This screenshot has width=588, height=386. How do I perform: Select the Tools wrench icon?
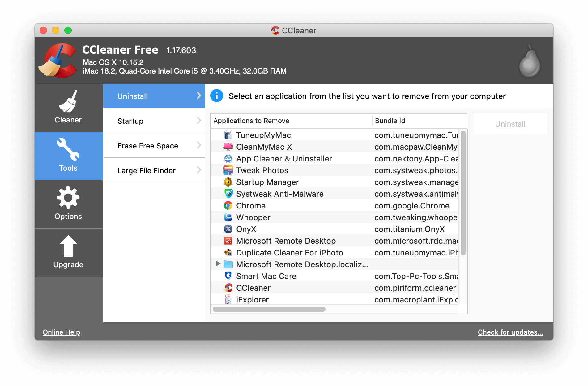pyautogui.click(x=68, y=149)
